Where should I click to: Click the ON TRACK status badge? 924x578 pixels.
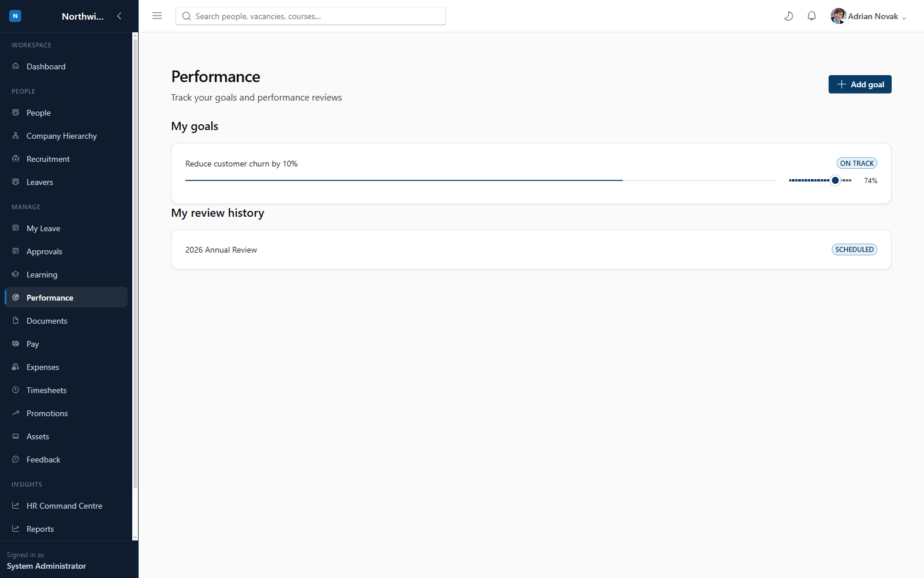point(857,163)
